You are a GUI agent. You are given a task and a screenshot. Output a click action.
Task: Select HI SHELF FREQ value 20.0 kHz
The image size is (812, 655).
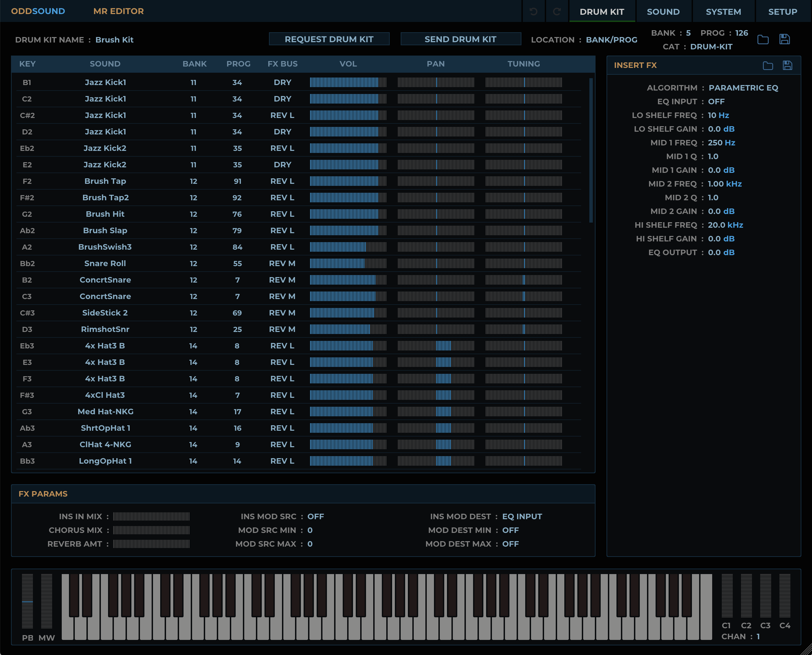coord(726,225)
